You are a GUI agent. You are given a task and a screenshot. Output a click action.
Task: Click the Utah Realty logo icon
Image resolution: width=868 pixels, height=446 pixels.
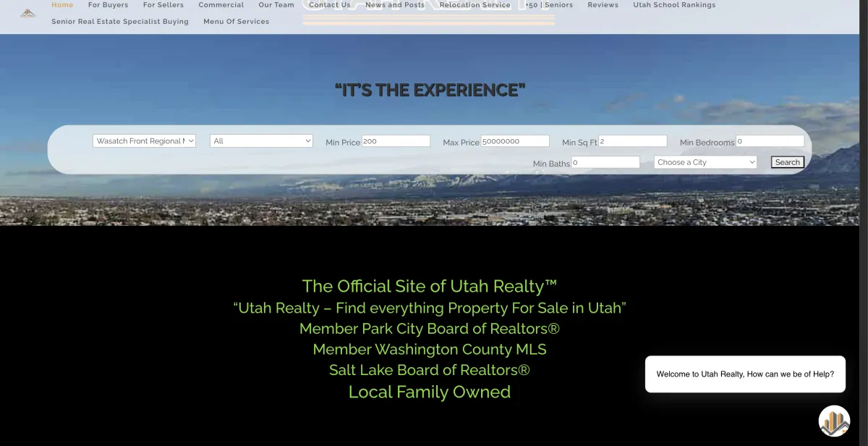[27, 12]
